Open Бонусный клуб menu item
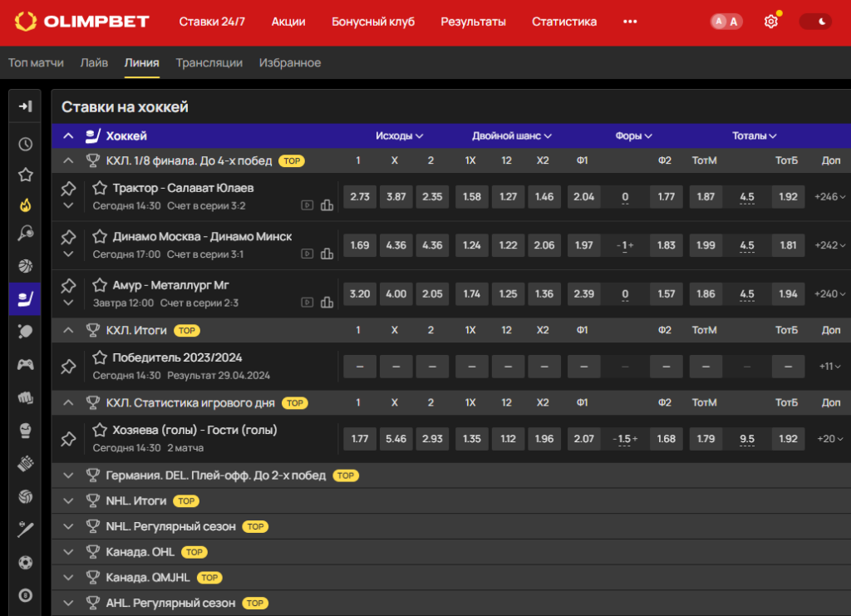This screenshot has width=851, height=616. pyautogui.click(x=373, y=22)
